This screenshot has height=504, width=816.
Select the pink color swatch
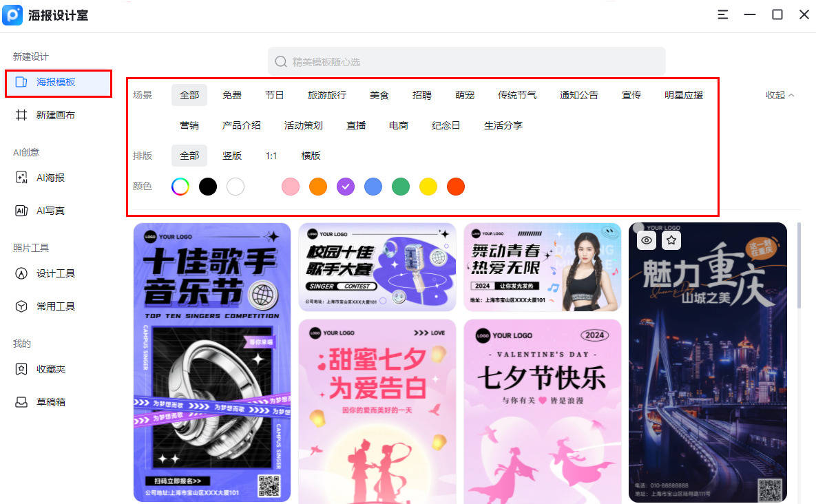click(x=291, y=186)
